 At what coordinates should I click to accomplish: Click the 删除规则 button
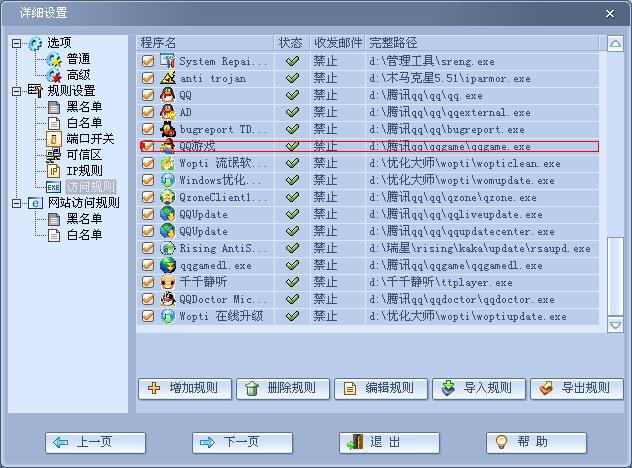[283, 389]
